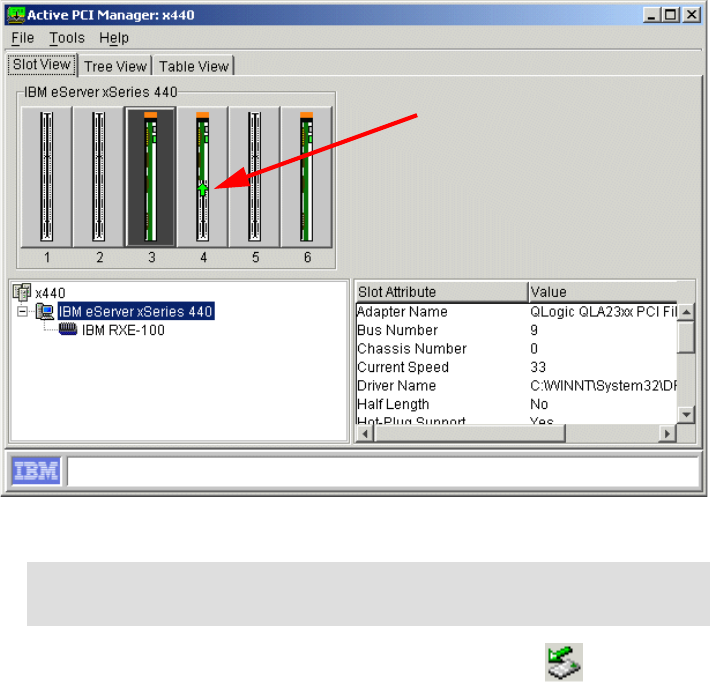
Task: Select the adapter in slot 3
Action: [151, 177]
